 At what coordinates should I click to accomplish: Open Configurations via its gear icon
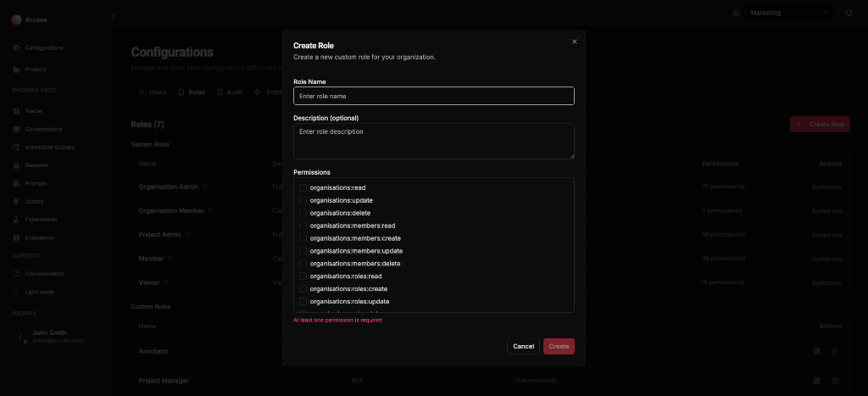pos(17,48)
